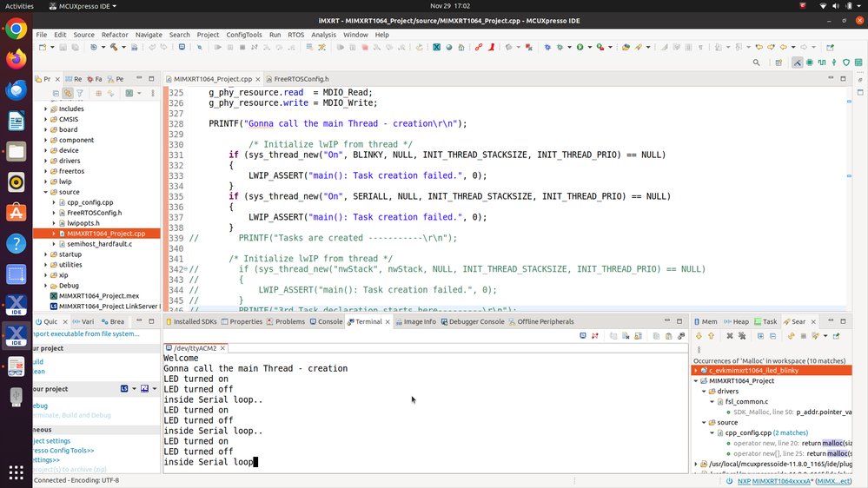Open the ConfigTools menu
Image resolution: width=868 pixels, height=488 pixels.
pyautogui.click(x=244, y=35)
